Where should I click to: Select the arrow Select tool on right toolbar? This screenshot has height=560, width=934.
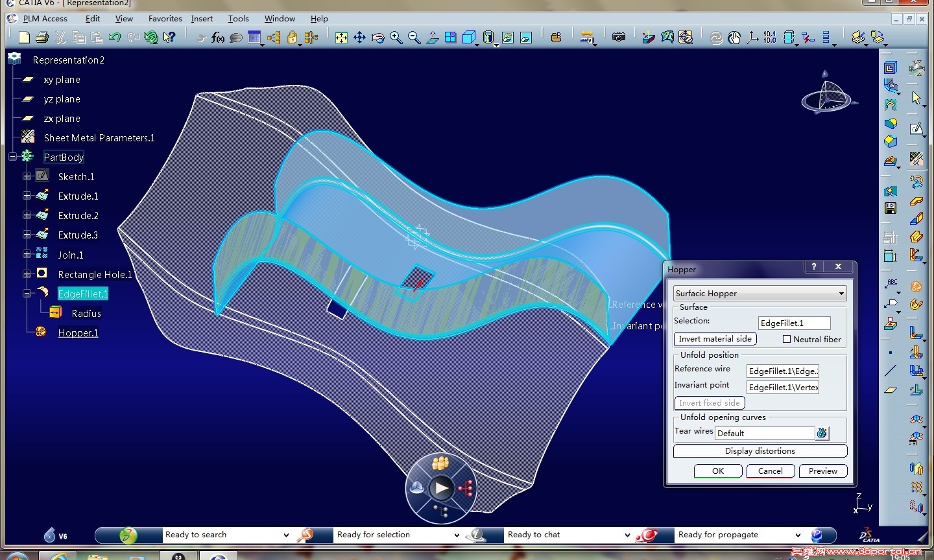click(916, 98)
